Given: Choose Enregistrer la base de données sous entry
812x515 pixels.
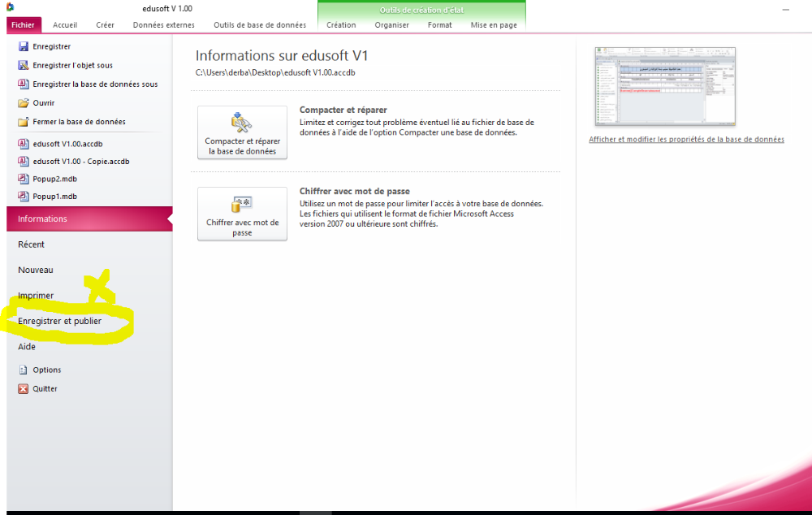Looking at the screenshot, I should [x=95, y=84].
